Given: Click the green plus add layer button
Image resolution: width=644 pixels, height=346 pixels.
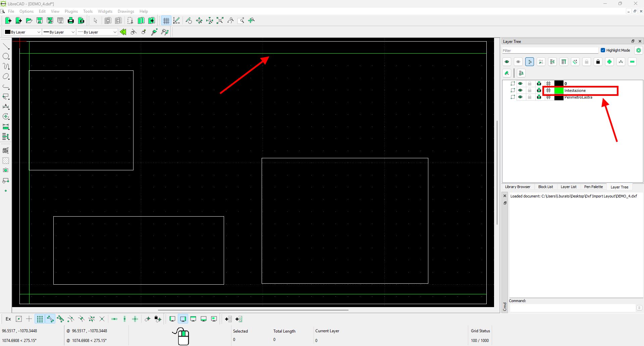Looking at the screenshot, I should point(609,62).
